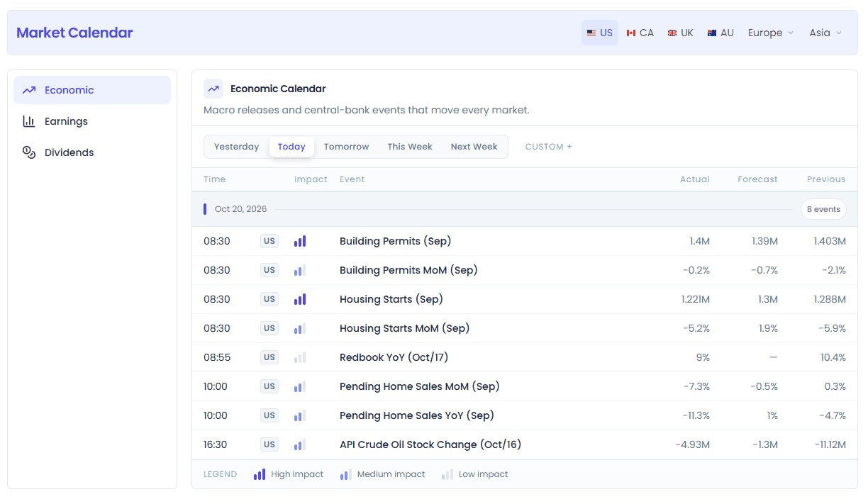Switch to the Tomorrow tab
Viewport: 868px width, 504px height.
click(x=347, y=147)
